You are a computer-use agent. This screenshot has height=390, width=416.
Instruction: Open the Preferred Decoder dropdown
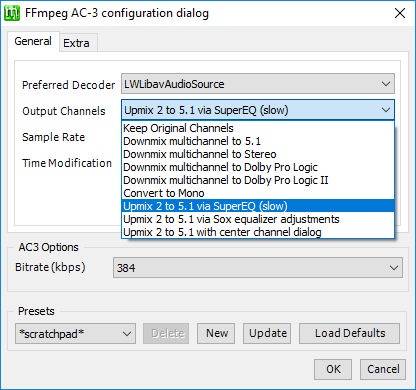(x=258, y=84)
